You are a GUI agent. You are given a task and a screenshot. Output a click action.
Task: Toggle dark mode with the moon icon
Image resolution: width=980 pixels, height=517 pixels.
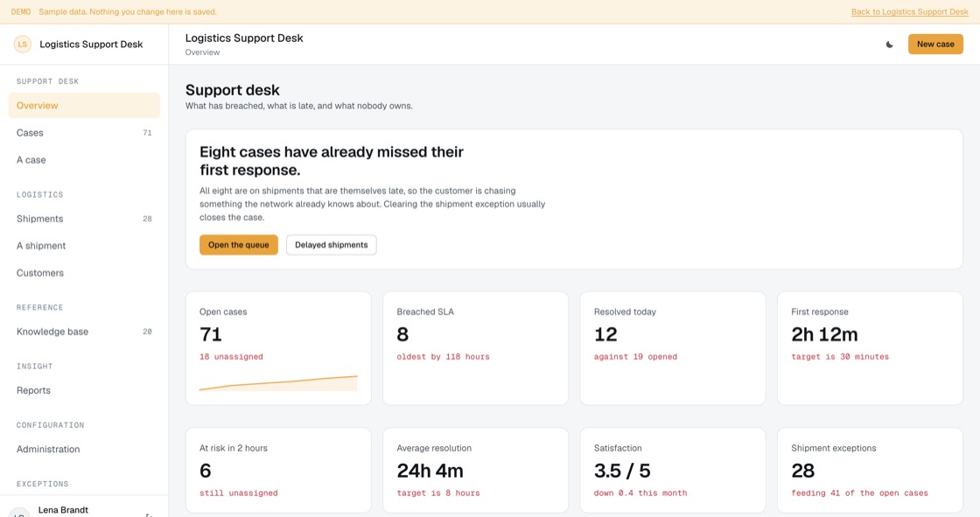(x=889, y=45)
